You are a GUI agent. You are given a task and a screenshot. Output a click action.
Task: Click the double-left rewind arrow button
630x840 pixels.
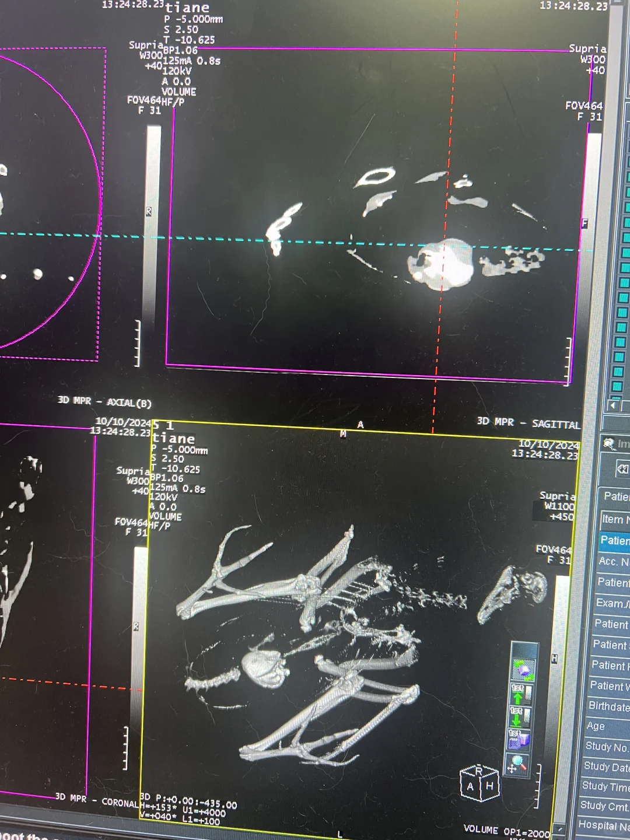[x=622, y=469]
